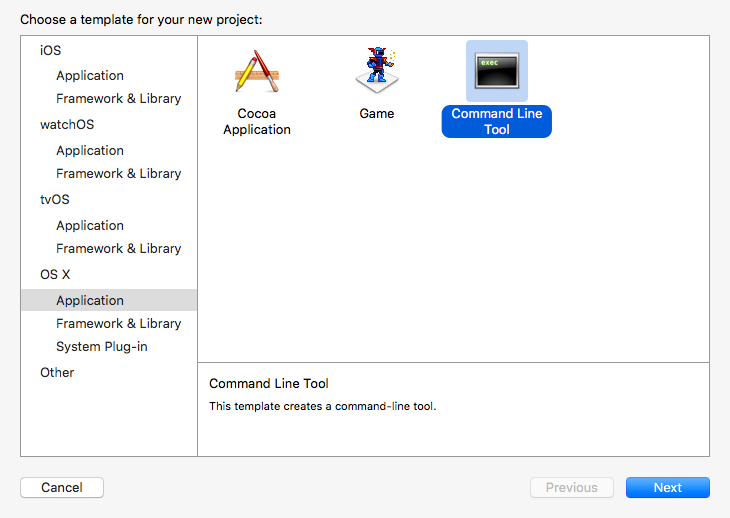This screenshot has height=518, width=730.
Task: Click the tvOS section header
Action: (x=55, y=199)
